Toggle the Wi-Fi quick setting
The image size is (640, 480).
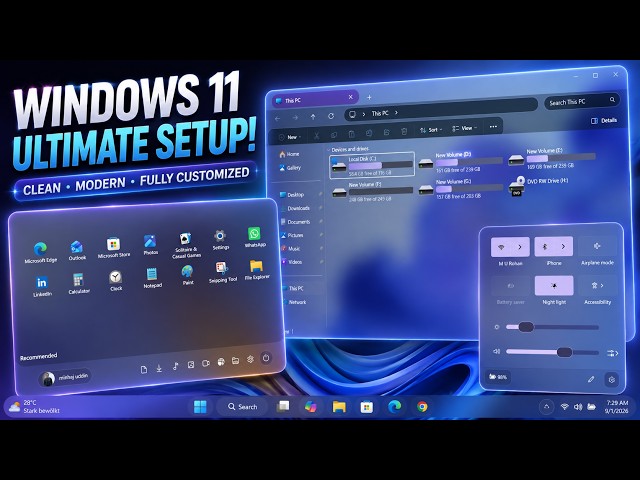pyautogui.click(x=501, y=247)
